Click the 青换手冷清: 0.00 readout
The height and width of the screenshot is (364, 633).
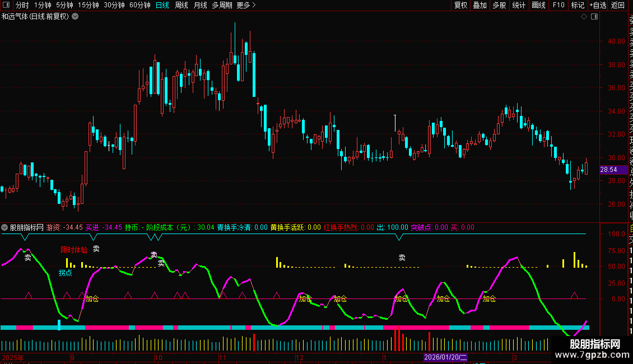click(x=242, y=227)
